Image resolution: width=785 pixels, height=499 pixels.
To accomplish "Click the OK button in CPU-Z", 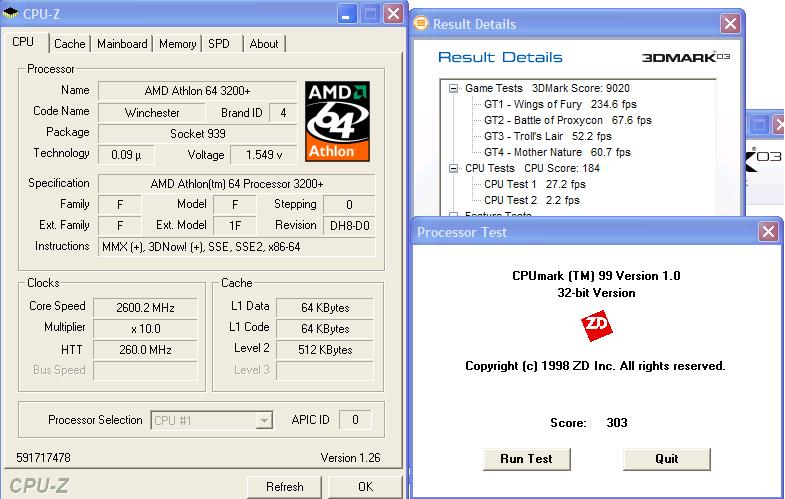I will point(365,486).
